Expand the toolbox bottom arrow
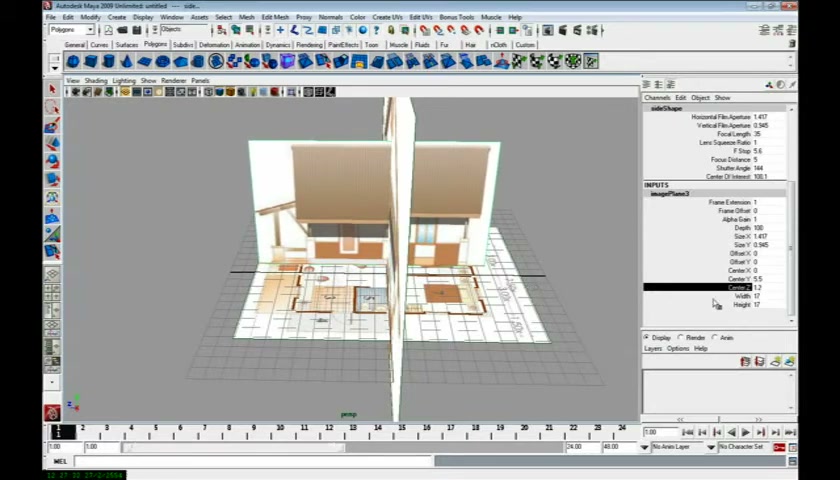 click(x=52, y=382)
